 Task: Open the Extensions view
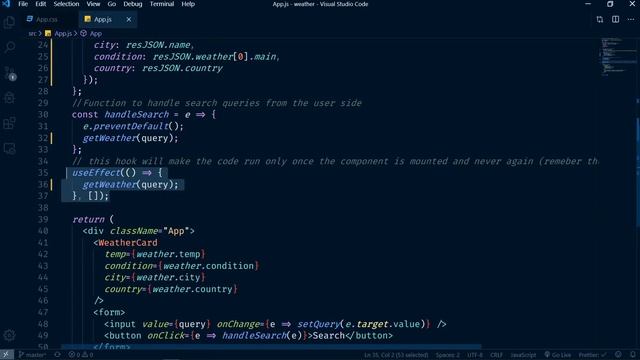pos(9,123)
